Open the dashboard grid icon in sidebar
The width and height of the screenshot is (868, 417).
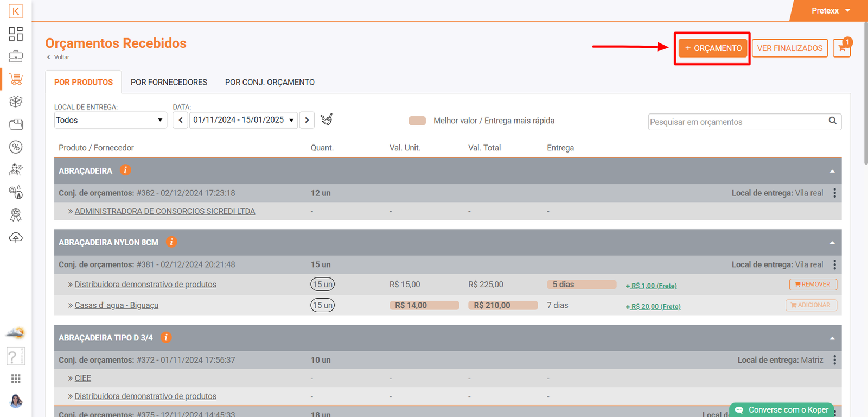(x=16, y=34)
